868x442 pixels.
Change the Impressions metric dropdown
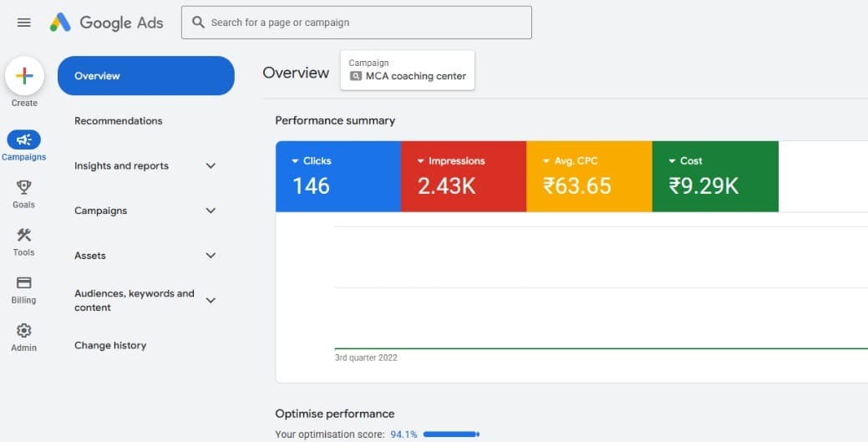coord(420,161)
